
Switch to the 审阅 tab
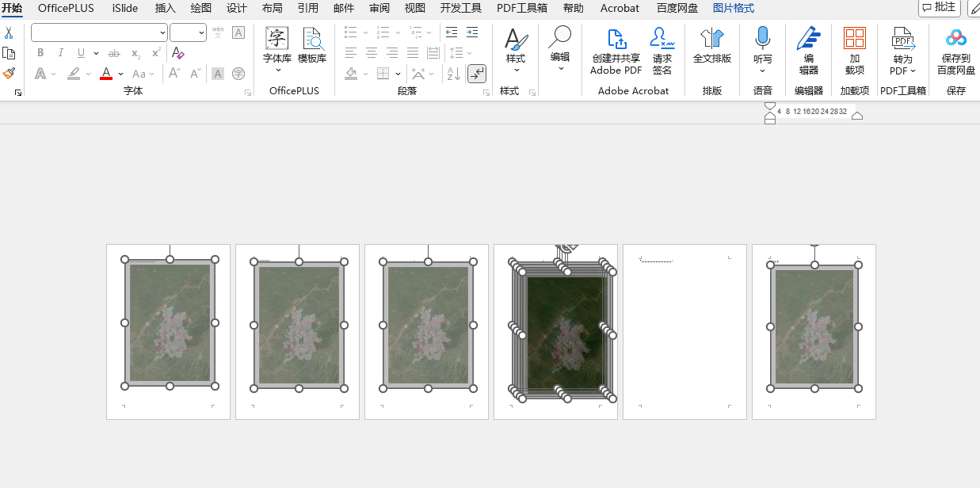pyautogui.click(x=379, y=8)
